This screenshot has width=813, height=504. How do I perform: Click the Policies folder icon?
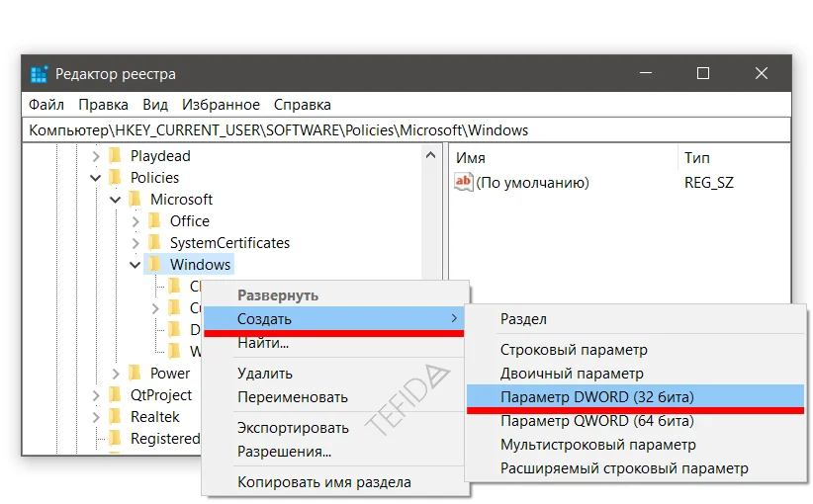(x=115, y=177)
